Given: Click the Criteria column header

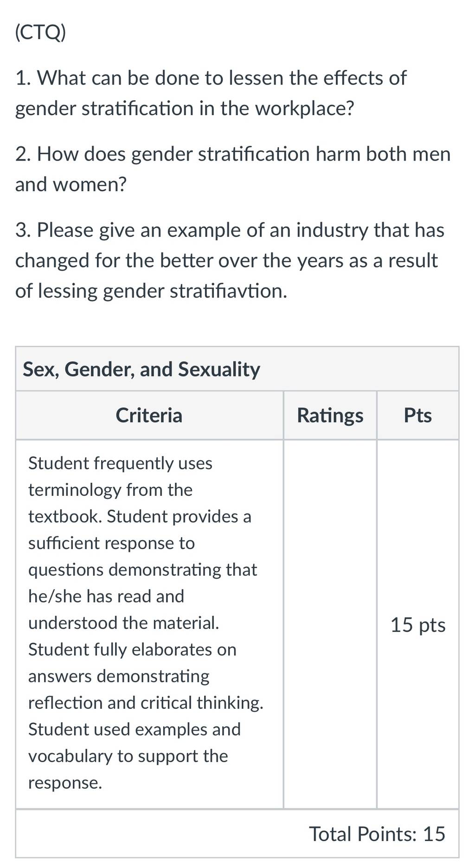Looking at the screenshot, I should (x=149, y=415).
